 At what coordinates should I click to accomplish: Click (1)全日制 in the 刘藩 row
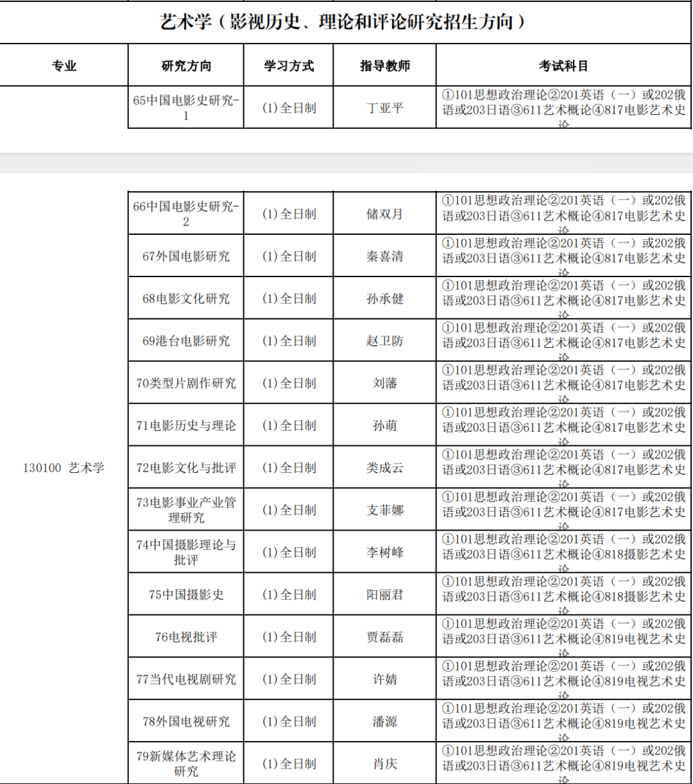pyautogui.click(x=289, y=383)
